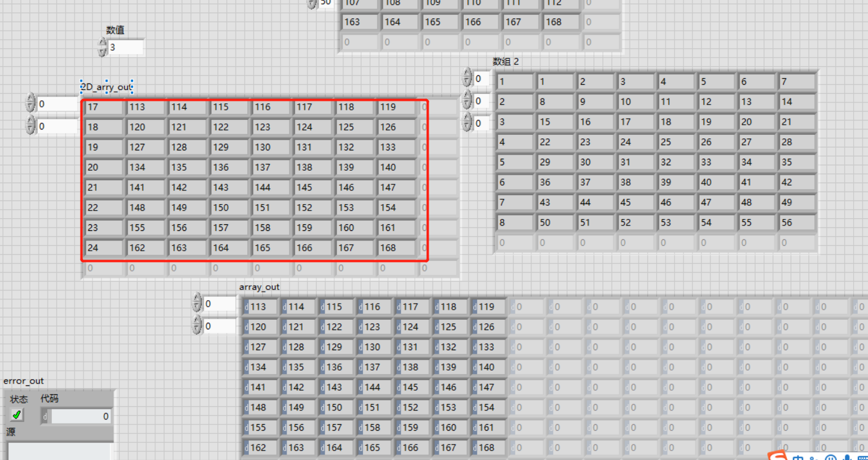Click cell 150 in 2D_arry_out

tap(229, 208)
